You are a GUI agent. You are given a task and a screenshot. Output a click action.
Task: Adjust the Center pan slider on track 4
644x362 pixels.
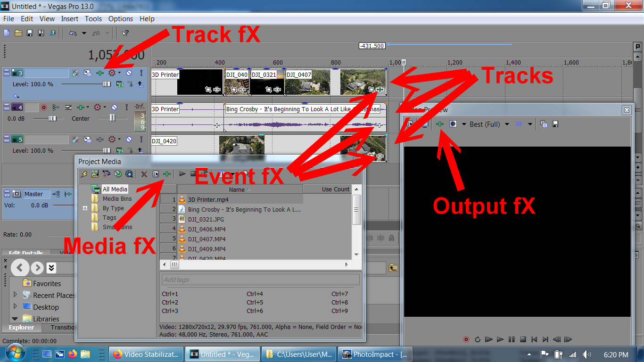112,118
